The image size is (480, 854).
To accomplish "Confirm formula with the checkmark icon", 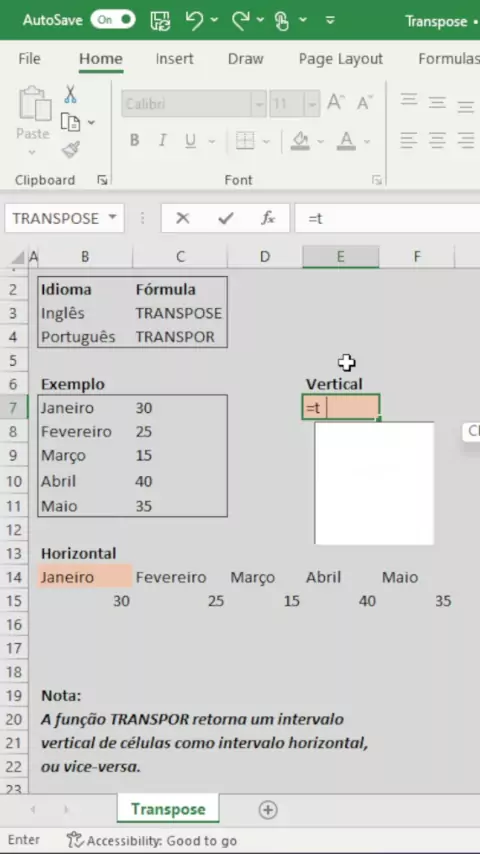I will click(226, 218).
